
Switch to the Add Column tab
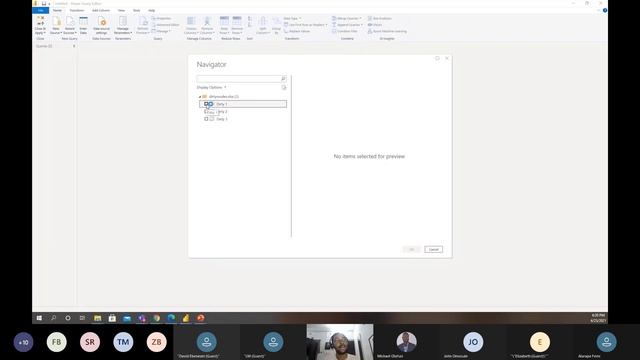[x=101, y=10]
